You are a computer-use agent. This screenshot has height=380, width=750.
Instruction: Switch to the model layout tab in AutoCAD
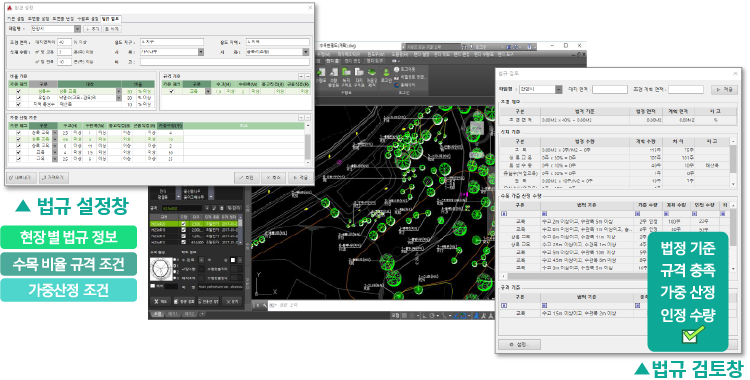[158, 314]
